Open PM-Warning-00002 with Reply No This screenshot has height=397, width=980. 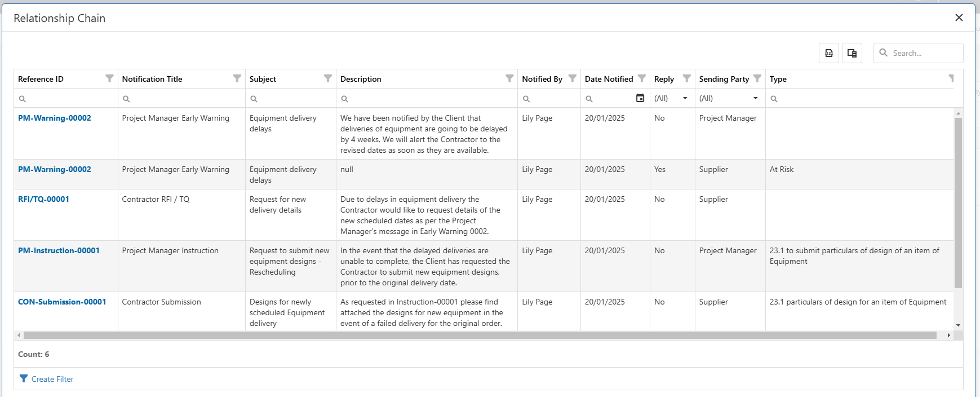(x=55, y=118)
